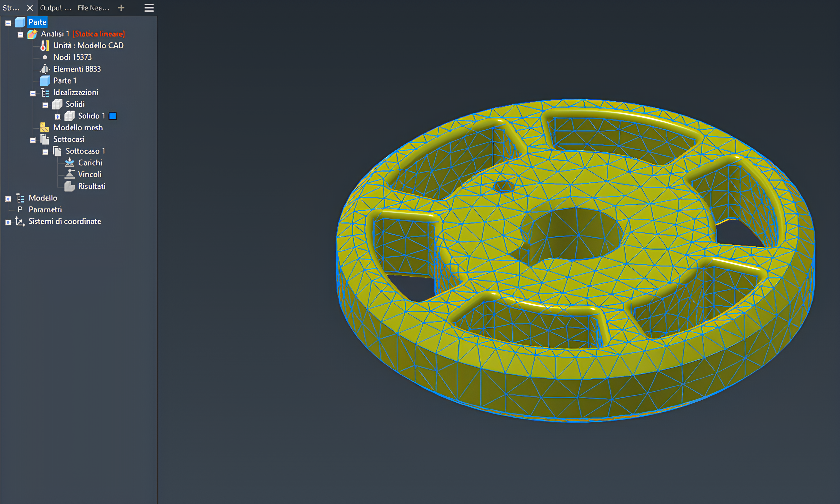840x504 pixels.
Task: Switch to the Str... tab
Action: (x=11, y=8)
